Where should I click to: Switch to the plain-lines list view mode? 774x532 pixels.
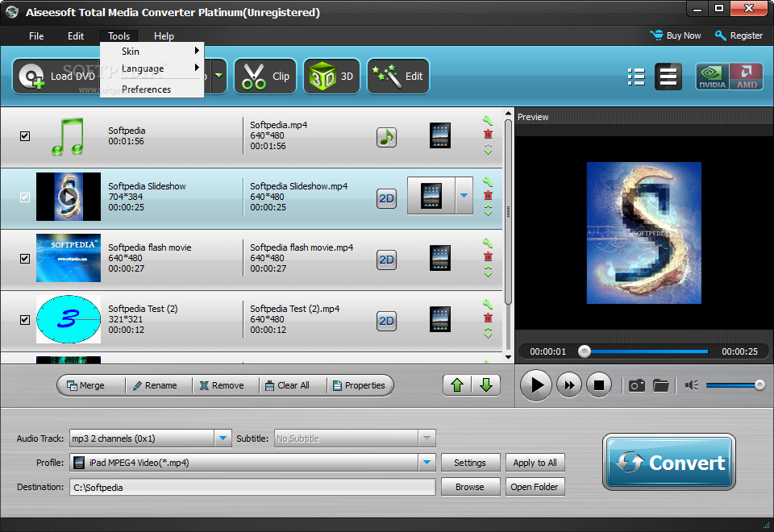[x=668, y=77]
